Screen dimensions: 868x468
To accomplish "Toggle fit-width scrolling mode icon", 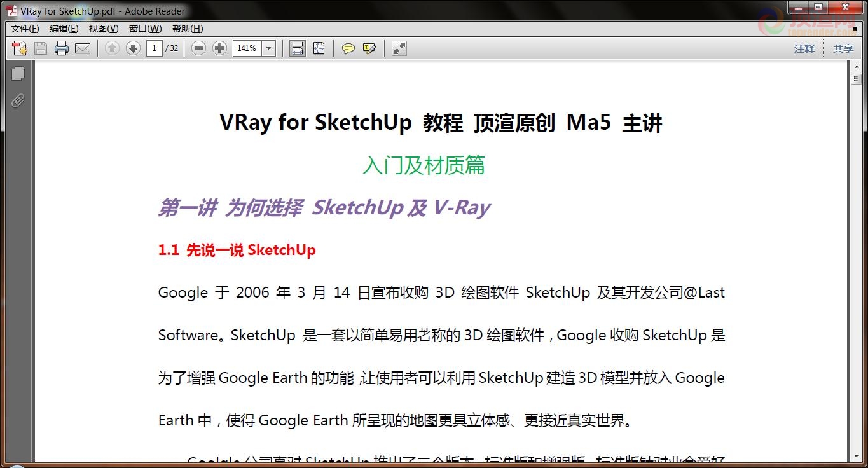I will 297,48.
